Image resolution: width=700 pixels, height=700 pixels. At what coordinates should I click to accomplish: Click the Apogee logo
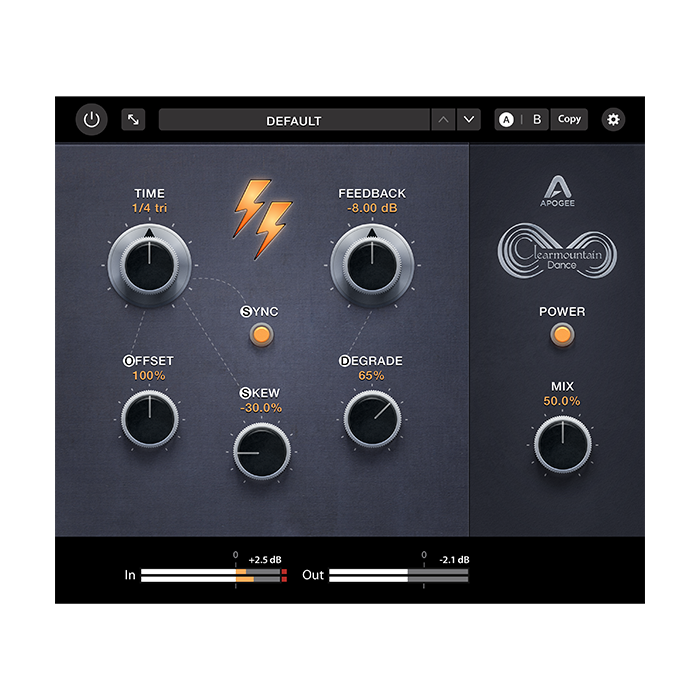point(555,187)
